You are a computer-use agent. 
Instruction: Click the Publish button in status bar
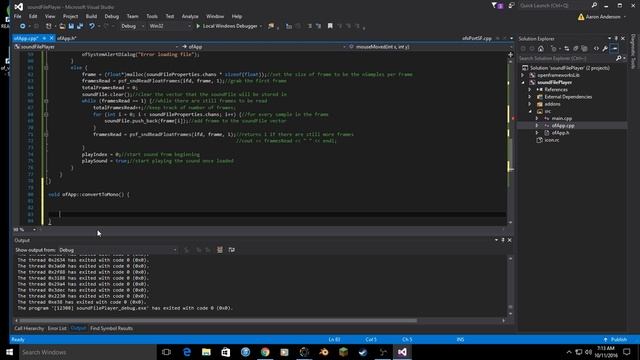pos(616,340)
